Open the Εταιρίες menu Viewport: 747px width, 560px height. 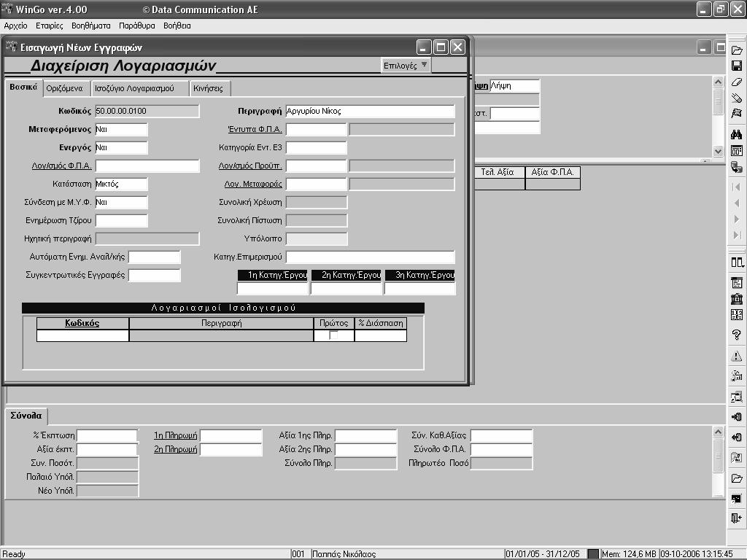[50, 26]
